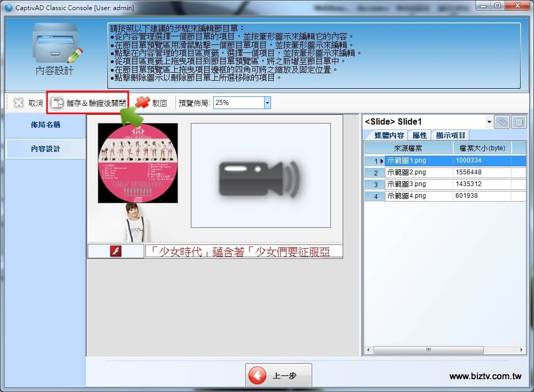This screenshot has width=534, height=392.
Task: Go to 佈局名稱 step in sidebar
Action: 45,125
